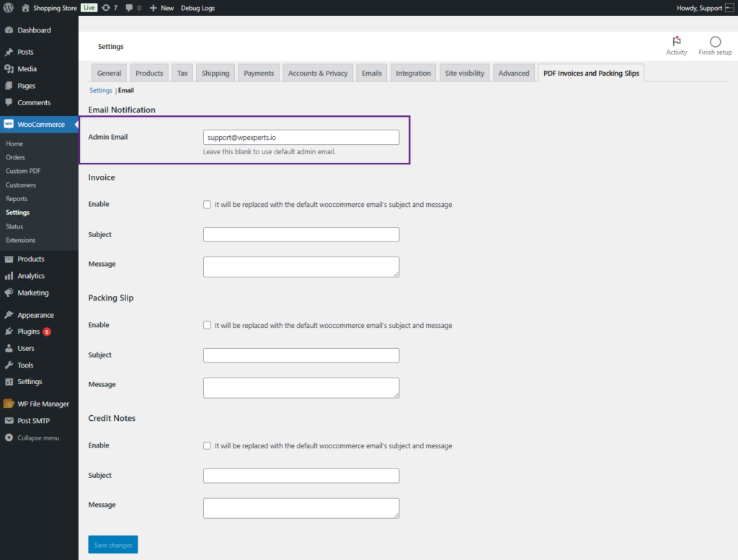Click the user avatar next to Howdy, Support

pyautogui.click(x=729, y=8)
